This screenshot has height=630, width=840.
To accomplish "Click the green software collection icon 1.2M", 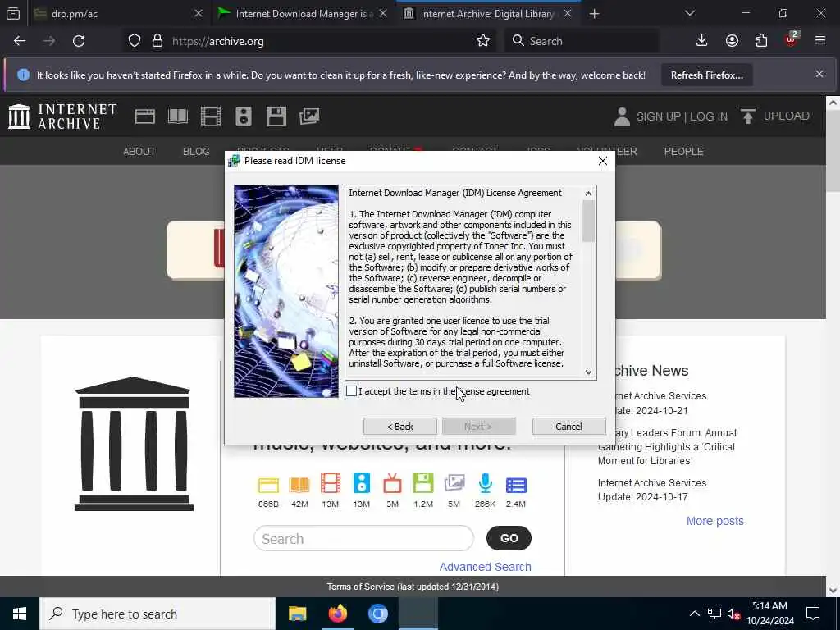I will pos(423,483).
